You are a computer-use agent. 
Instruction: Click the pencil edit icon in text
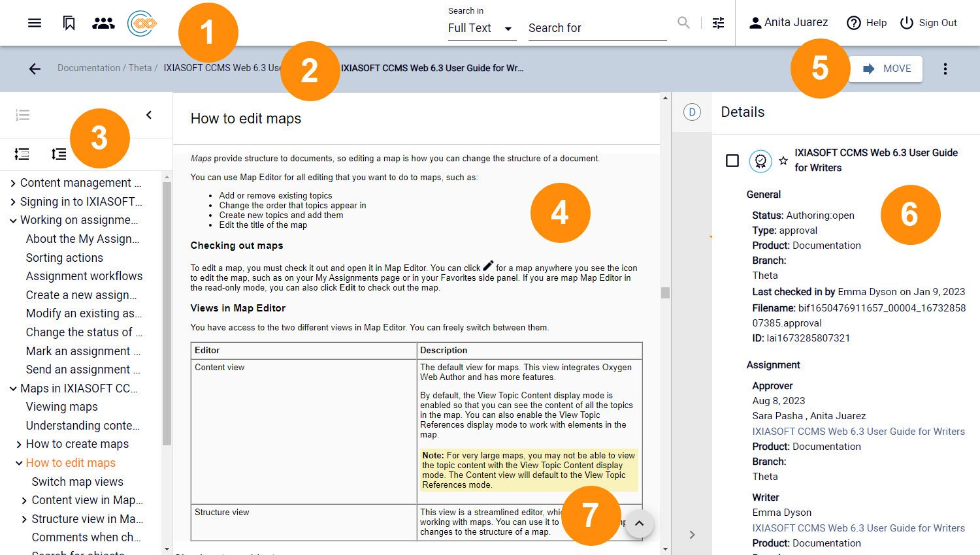[x=488, y=266]
